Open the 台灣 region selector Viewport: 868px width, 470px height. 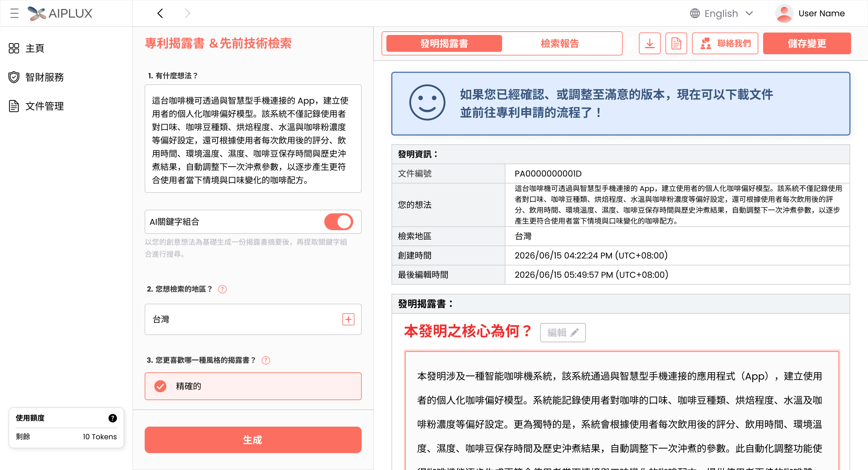pos(253,319)
